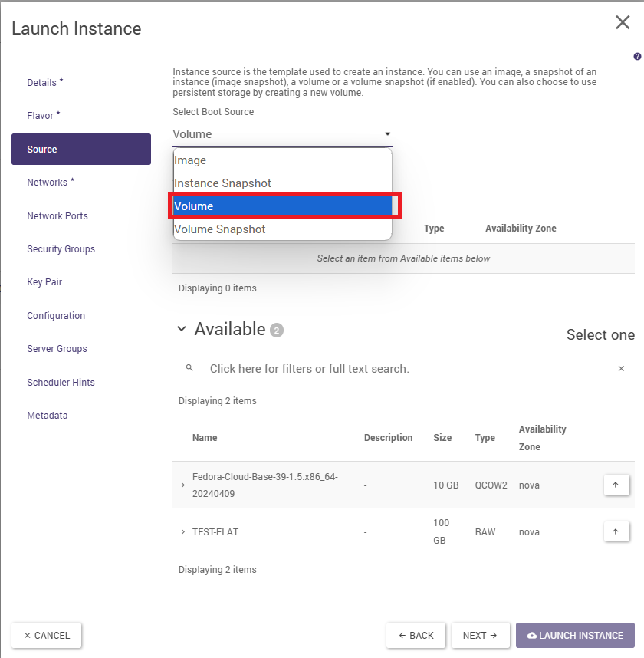Screen dimensions: 644x658
Task: Expand the Fedora-Cloud-Base row details
Action: click(x=183, y=485)
